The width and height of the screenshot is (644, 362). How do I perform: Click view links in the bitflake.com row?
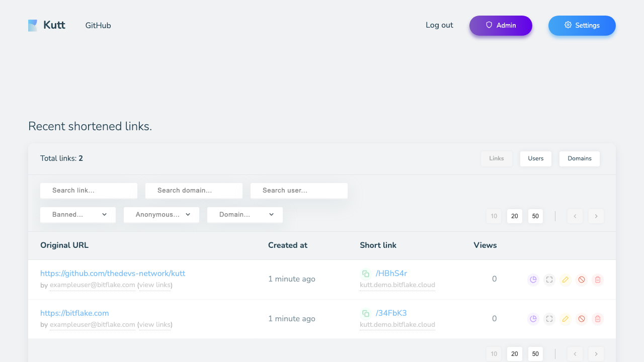click(x=155, y=325)
